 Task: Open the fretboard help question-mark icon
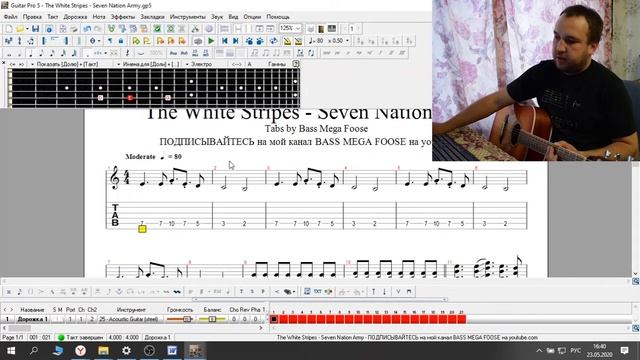(x=296, y=64)
